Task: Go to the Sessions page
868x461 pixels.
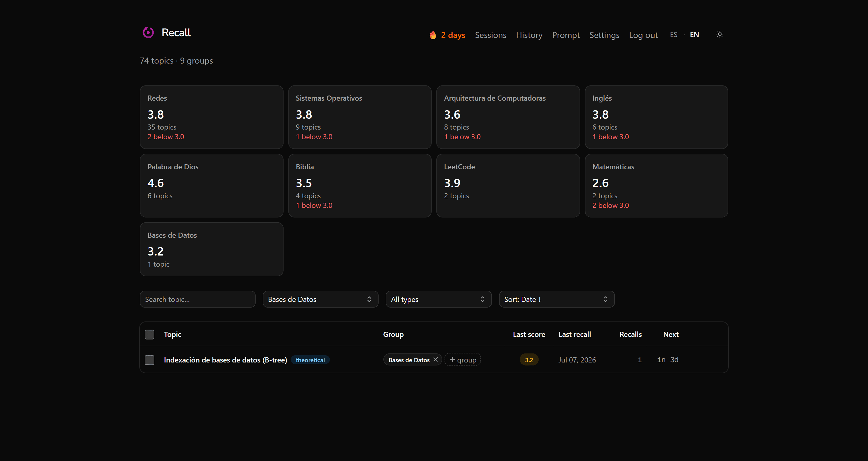Action: tap(490, 35)
